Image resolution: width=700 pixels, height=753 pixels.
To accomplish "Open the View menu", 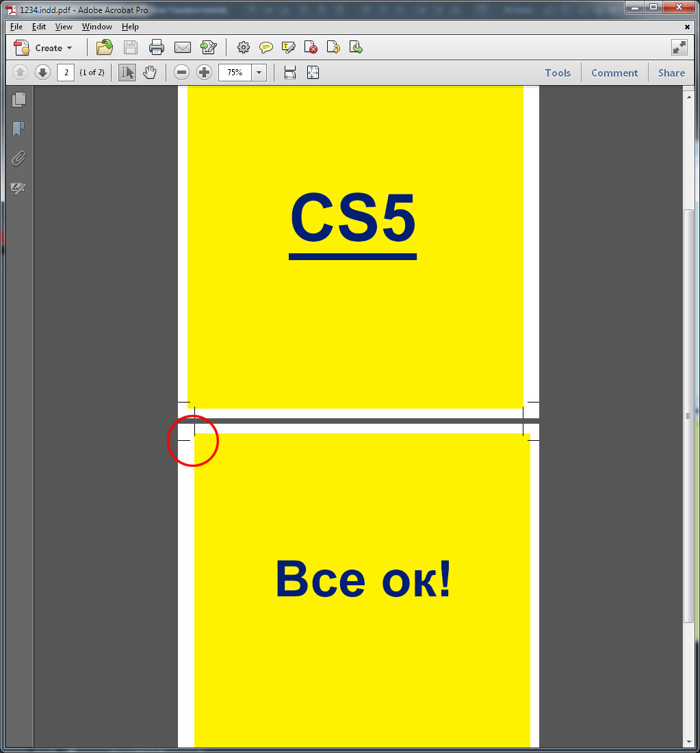I will pyautogui.click(x=64, y=27).
